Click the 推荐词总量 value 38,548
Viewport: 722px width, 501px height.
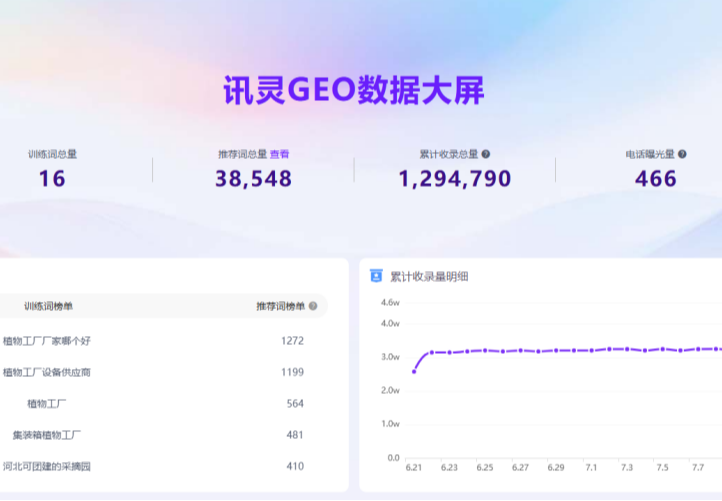pyautogui.click(x=254, y=179)
